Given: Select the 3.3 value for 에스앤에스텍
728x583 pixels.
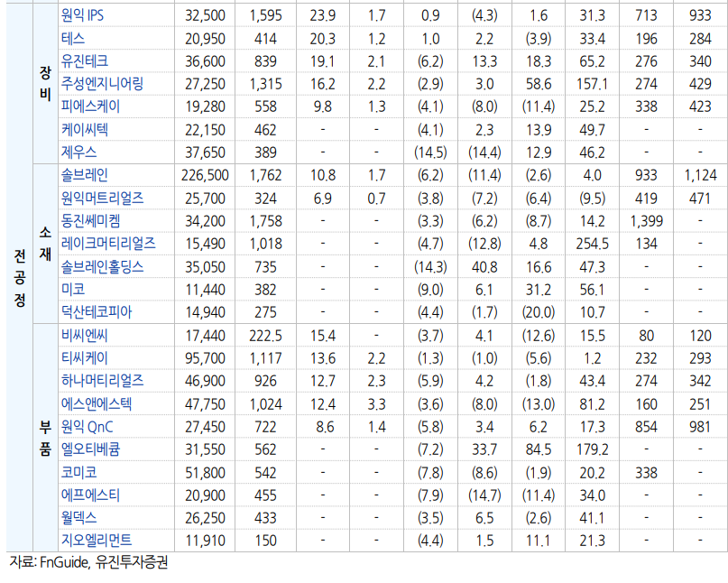Looking at the screenshot, I should point(376,404).
